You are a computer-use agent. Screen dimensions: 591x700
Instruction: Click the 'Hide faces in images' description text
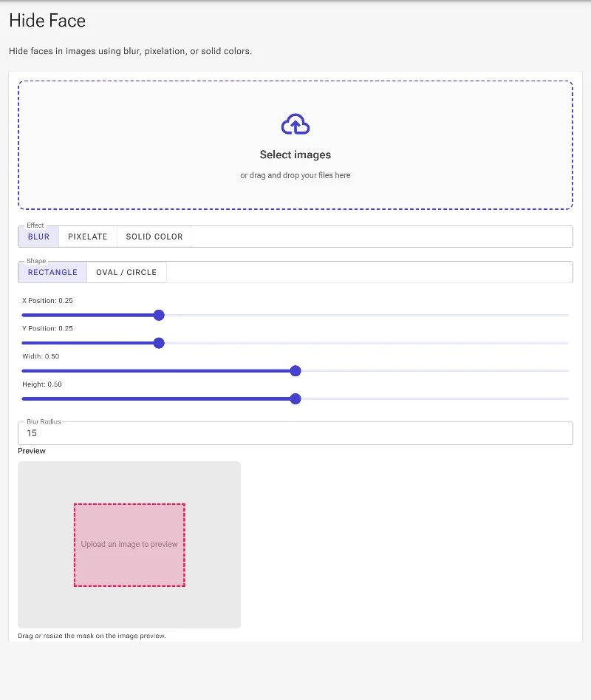click(130, 51)
